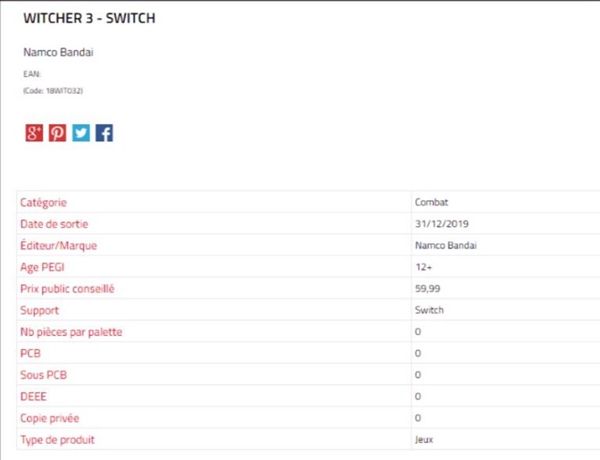Click the Prix public conseillé label
Image resolution: width=600 pixels, height=460 pixels.
pos(67,289)
